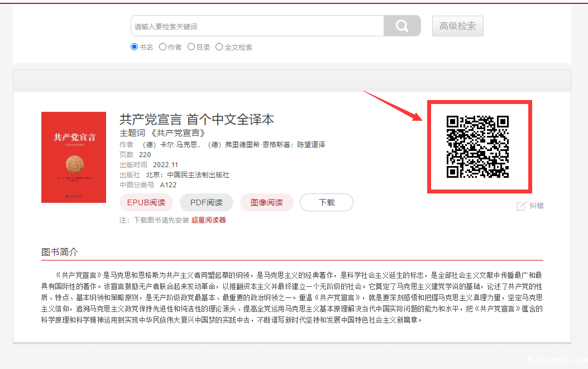Click the 主题词 《共产党宣言》 text
This screenshot has width=588, height=369.
162,133
